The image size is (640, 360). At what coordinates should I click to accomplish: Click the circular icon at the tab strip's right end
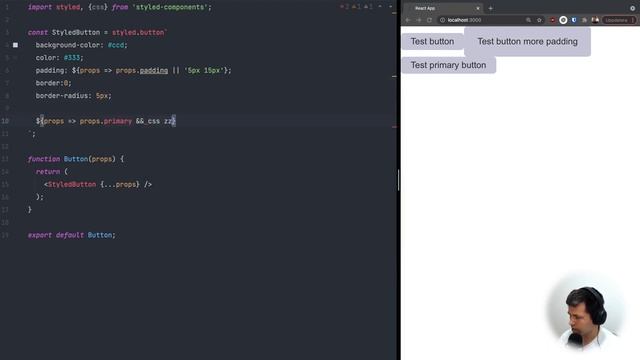point(633,8)
